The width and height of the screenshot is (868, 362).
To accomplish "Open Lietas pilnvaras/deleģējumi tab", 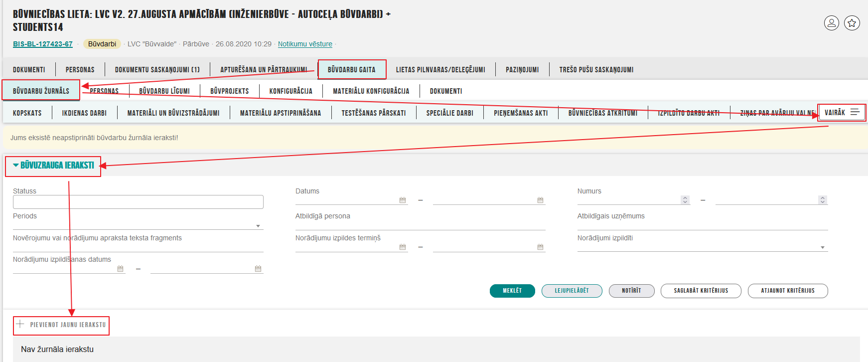I will pos(440,70).
